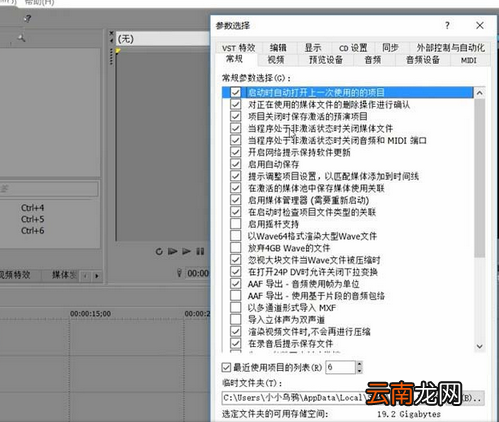Click the preview timecode field

point(197,273)
